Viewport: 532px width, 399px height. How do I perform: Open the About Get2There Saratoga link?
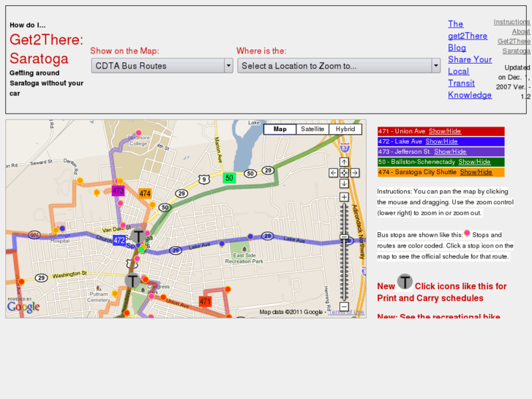pyautogui.click(x=514, y=41)
